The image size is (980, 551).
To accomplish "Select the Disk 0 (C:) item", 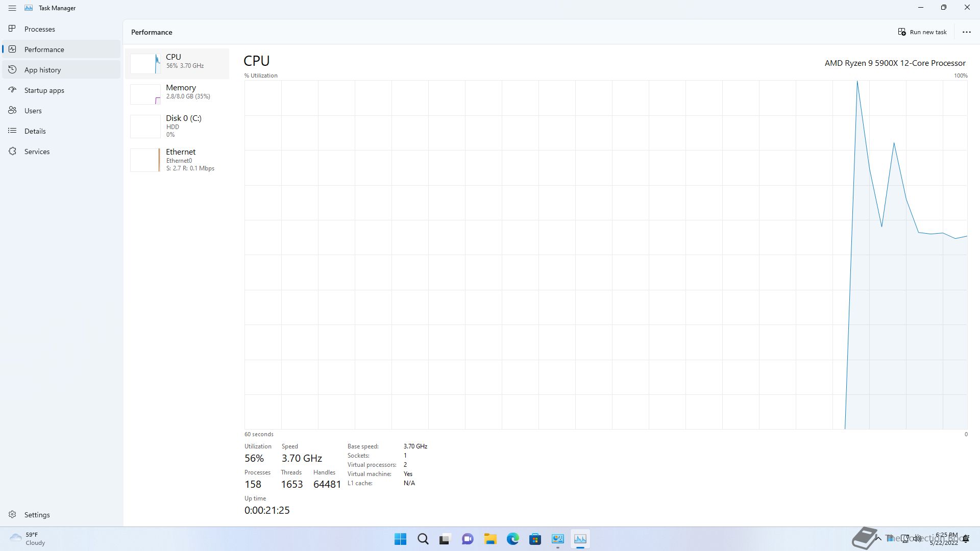I will [x=177, y=126].
